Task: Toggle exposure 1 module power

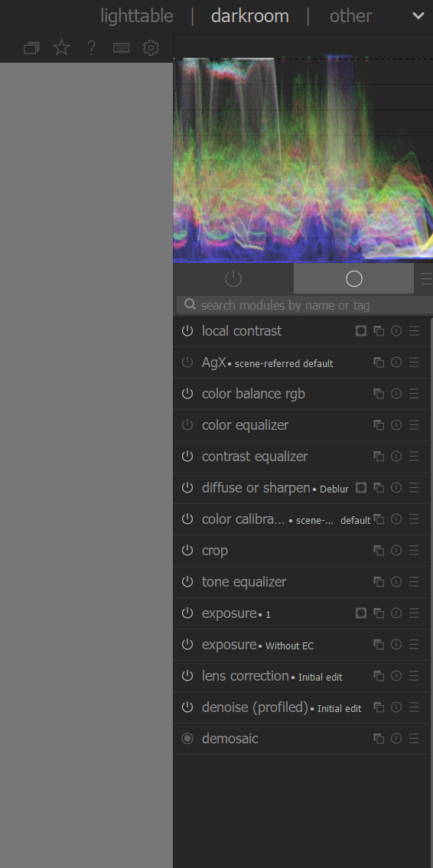Action: [187, 613]
